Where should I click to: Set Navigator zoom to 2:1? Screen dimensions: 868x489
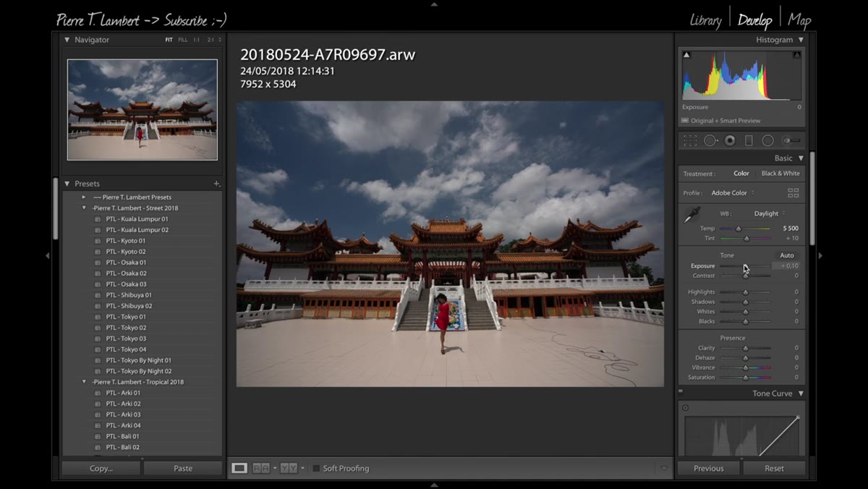click(x=210, y=40)
